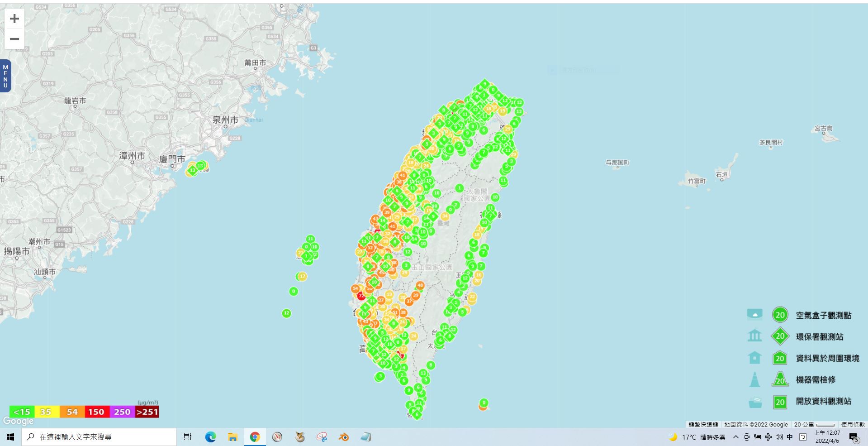Click the 空氣盒子觀測點 legend label
This screenshot has width=868, height=446.
pyautogui.click(x=823, y=316)
